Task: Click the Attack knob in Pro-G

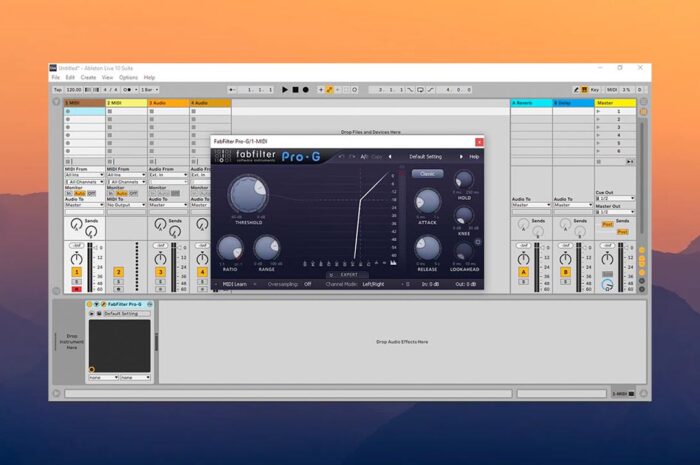Action: click(427, 202)
